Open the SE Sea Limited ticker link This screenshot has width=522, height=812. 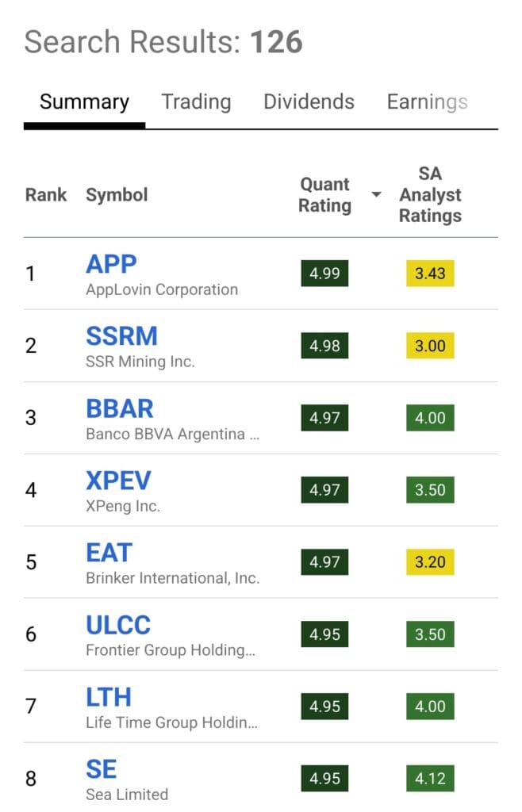point(101,768)
